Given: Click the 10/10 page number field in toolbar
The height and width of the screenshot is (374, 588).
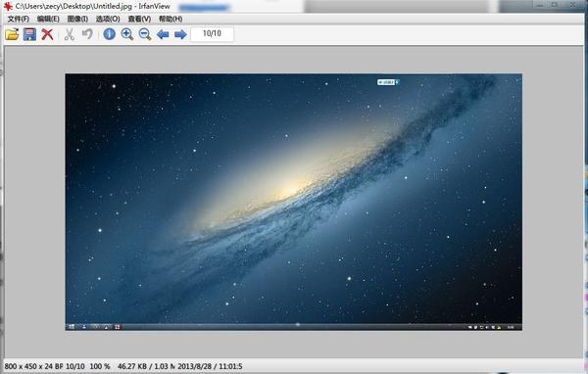Looking at the screenshot, I should [x=212, y=33].
